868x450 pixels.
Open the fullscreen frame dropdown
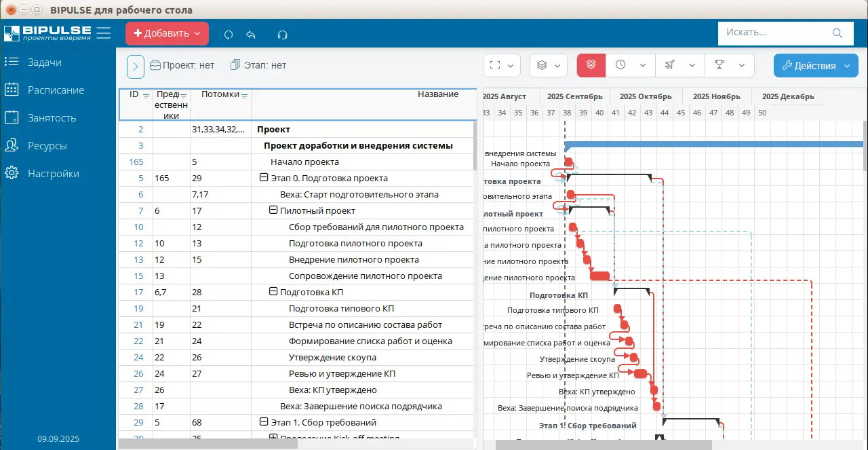tap(502, 65)
